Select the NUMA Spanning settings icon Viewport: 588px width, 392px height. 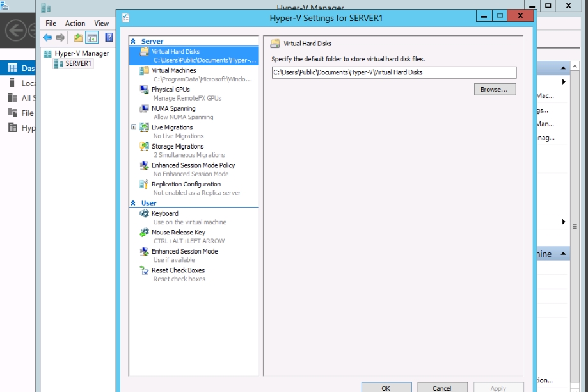(145, 109)
